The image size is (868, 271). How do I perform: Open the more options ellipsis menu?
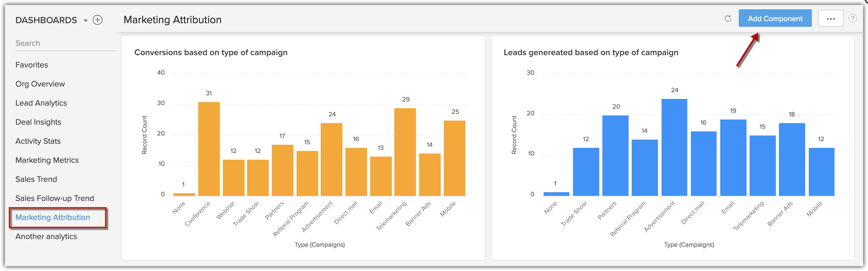tap(831, 19)
